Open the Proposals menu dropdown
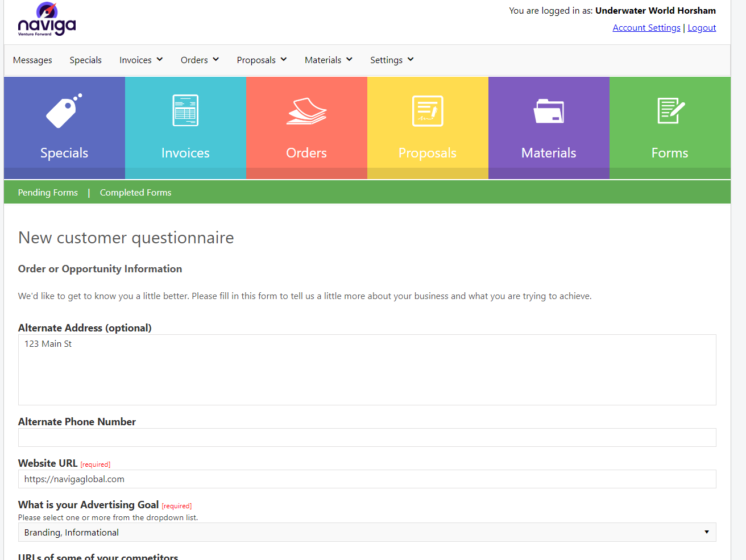Viewport: 746px width, 560px height. (262, 60)
